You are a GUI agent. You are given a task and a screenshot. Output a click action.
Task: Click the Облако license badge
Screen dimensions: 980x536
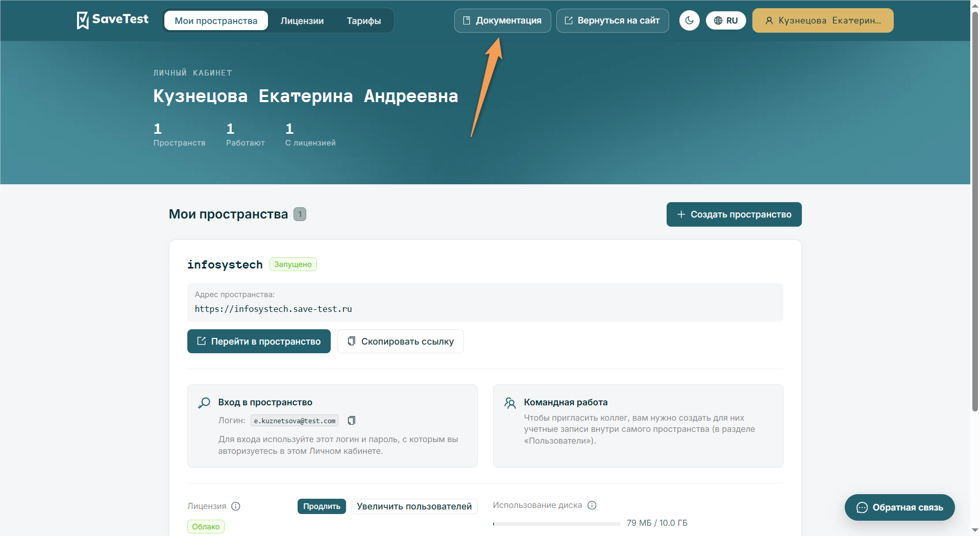(x=206, y=526)
